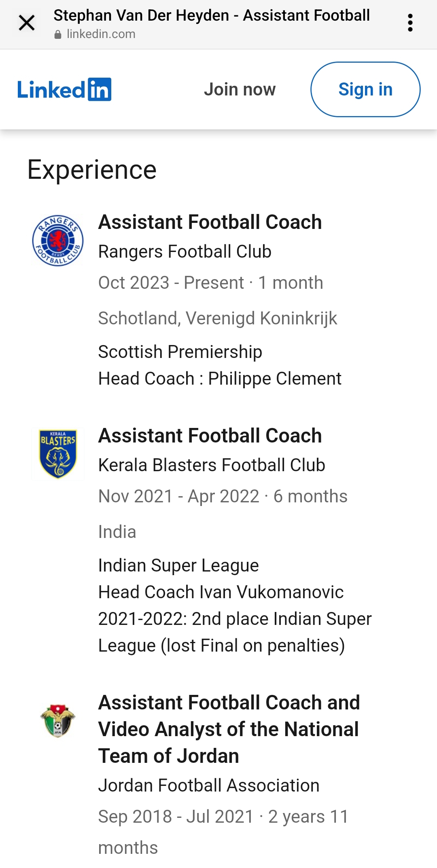The height and width of the screenshot is (868, 437).
Task: Tap the lock icon beside linkedin.com
Action: tap(58, 35)
